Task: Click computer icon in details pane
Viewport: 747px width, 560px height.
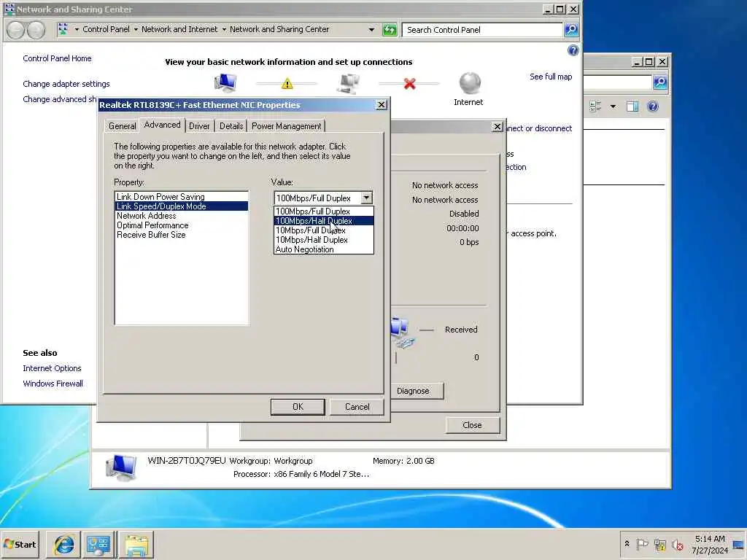Action: click(121, 467)
